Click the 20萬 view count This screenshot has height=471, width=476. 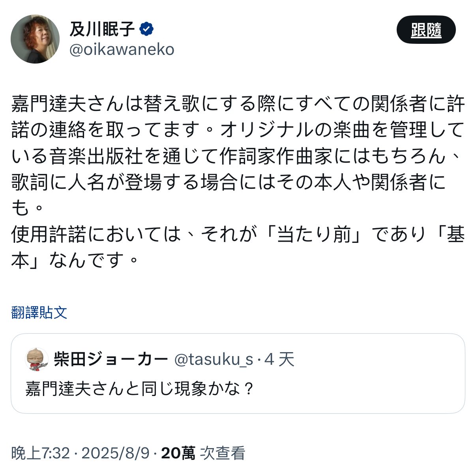point(178,453)
